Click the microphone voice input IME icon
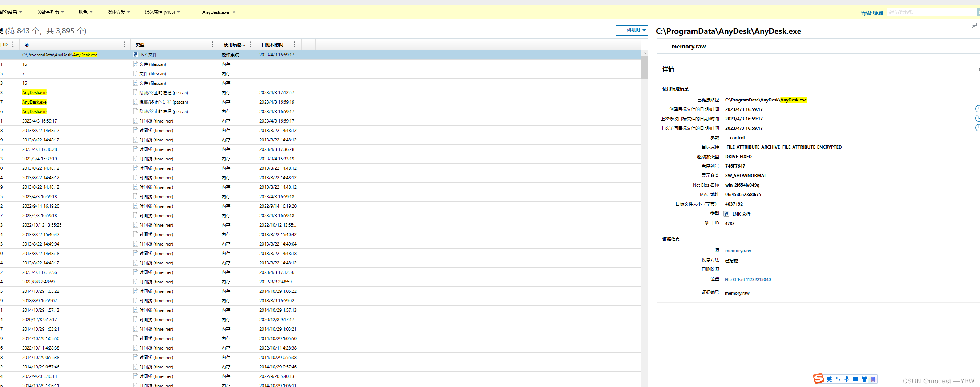 [x=847, y=379]
